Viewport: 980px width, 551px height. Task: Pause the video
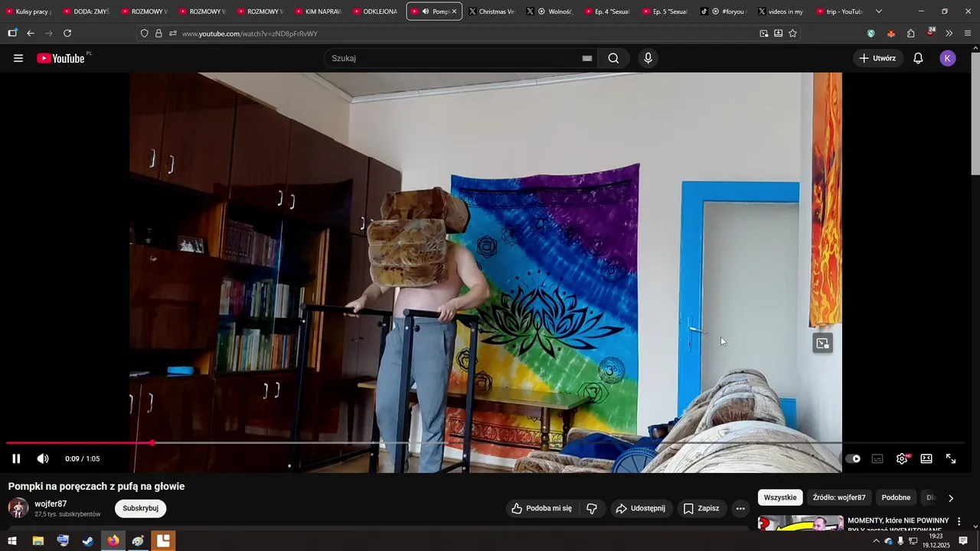point(16,458)
